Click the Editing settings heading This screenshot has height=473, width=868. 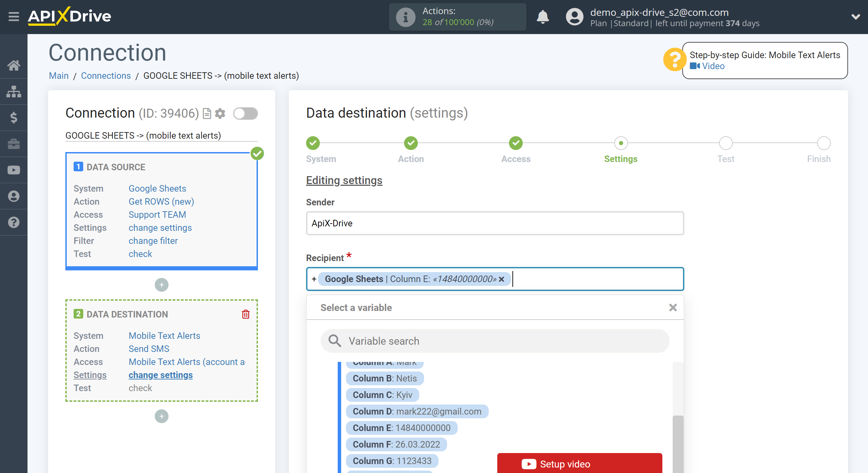(344, 180)
